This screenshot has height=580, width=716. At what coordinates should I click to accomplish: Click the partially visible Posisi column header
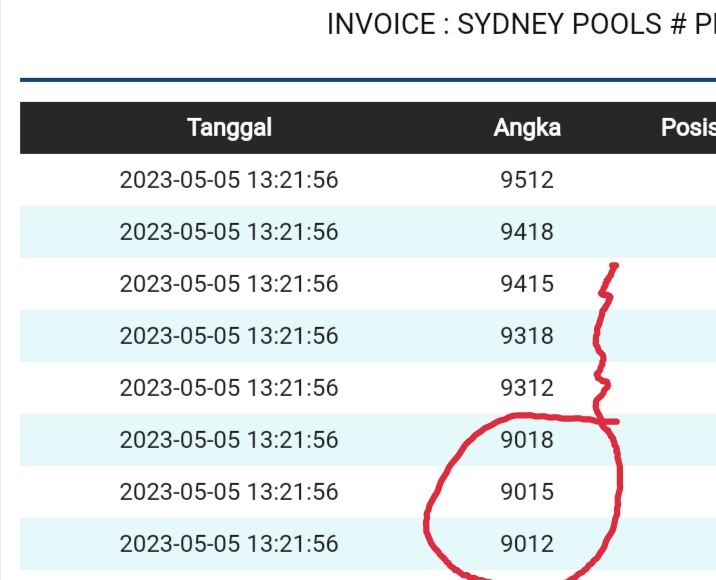pyautogui.click(x=688, y=128)
